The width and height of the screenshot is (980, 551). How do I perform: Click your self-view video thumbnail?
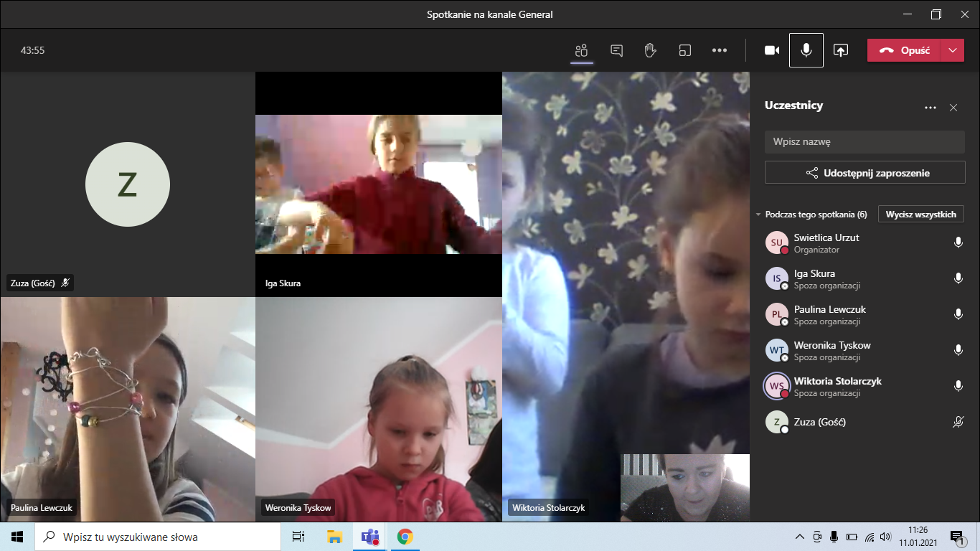pos(685,488)
